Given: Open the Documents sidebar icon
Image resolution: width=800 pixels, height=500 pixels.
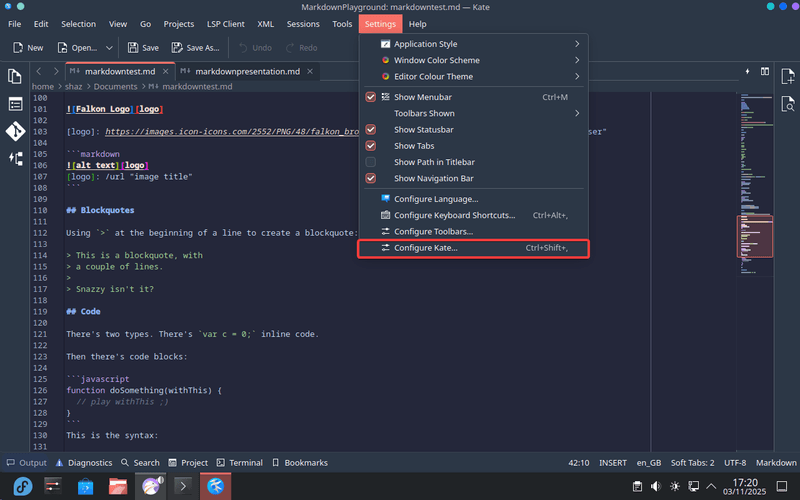Looking at the screenshot, I should pyautogui.click(x=15, y=77).
